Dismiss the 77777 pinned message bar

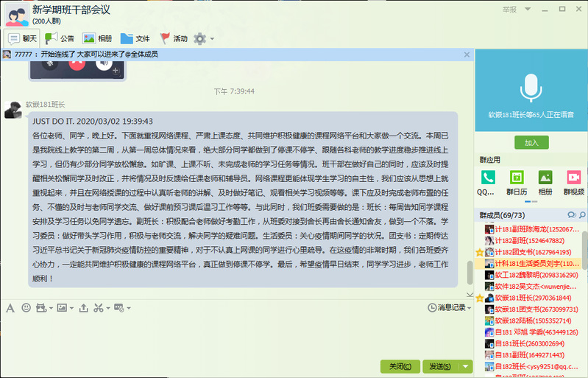click(x=467, y=55)
